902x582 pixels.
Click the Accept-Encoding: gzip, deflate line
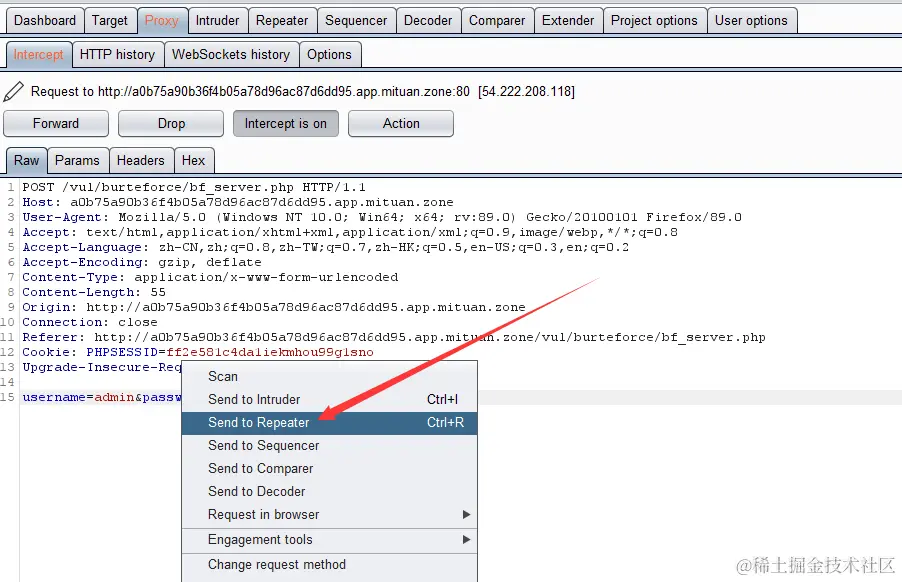142,262
